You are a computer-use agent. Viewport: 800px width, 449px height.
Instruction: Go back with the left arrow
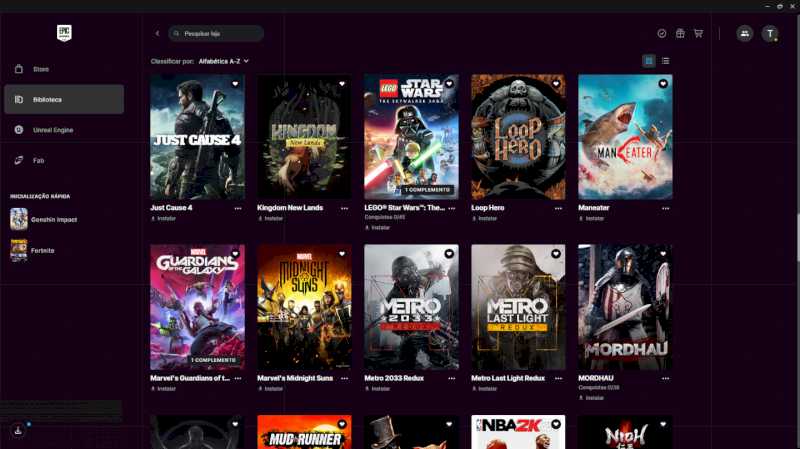(157, 33)
